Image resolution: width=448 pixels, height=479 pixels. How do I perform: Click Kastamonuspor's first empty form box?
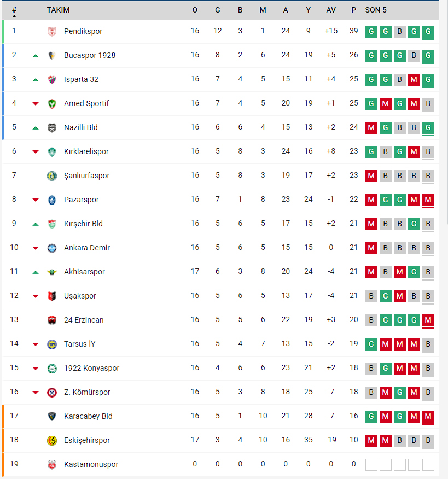tap(371, 464)
